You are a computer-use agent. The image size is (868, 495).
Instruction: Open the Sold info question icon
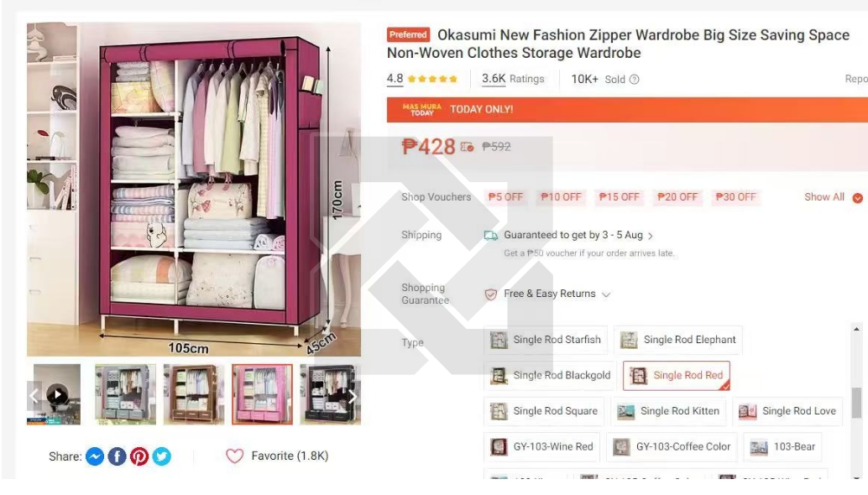635,80
